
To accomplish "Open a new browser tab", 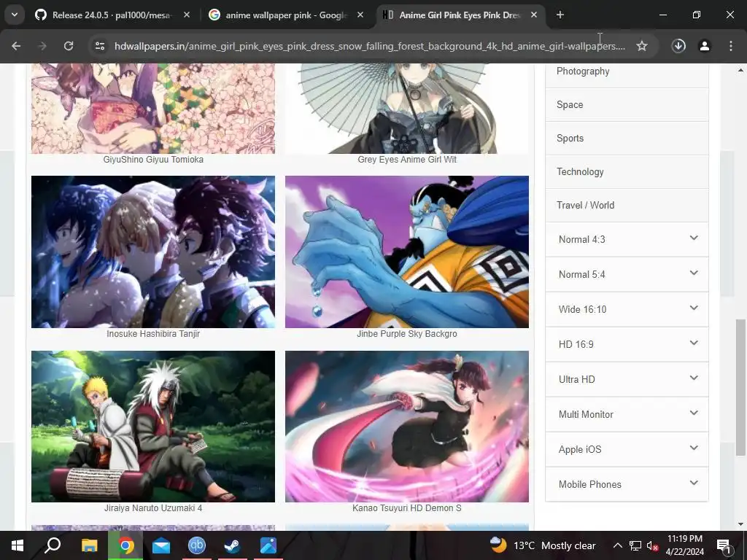I will pyautogui.click(x=560, y=15).
